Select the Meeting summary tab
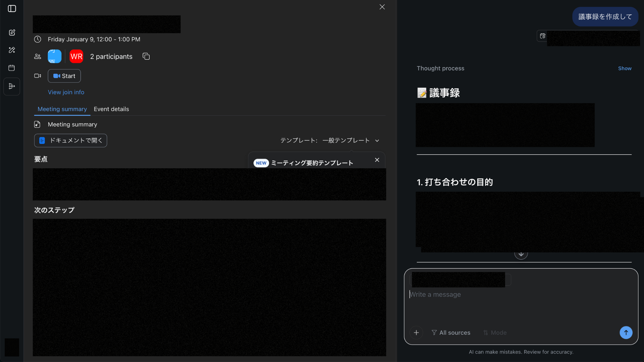Screen dimensions: 644x362 [62, 109]
